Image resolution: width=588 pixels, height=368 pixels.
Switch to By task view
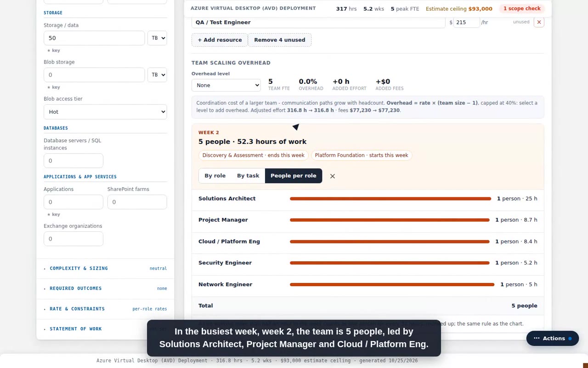[248, 176]
